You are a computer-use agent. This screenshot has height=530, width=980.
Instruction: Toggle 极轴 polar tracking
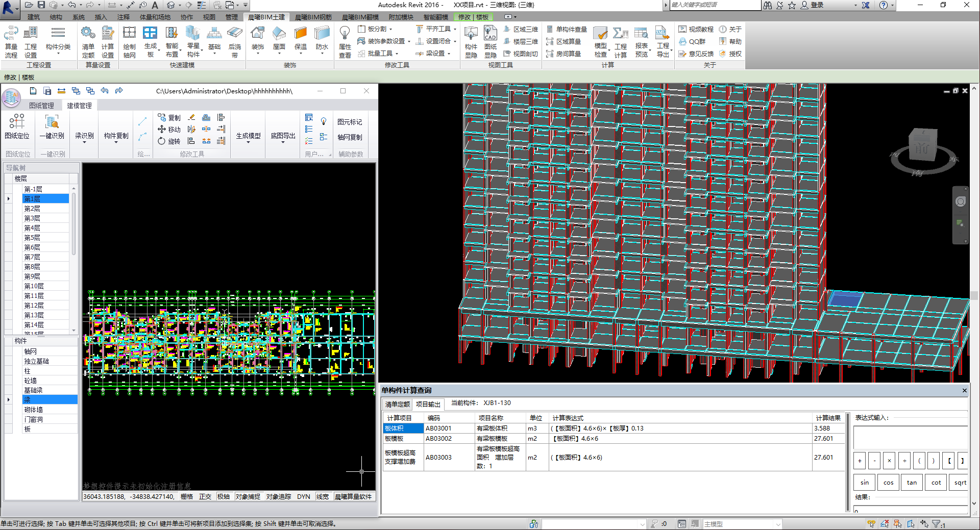pyautogui.click(x=224, y=496)
